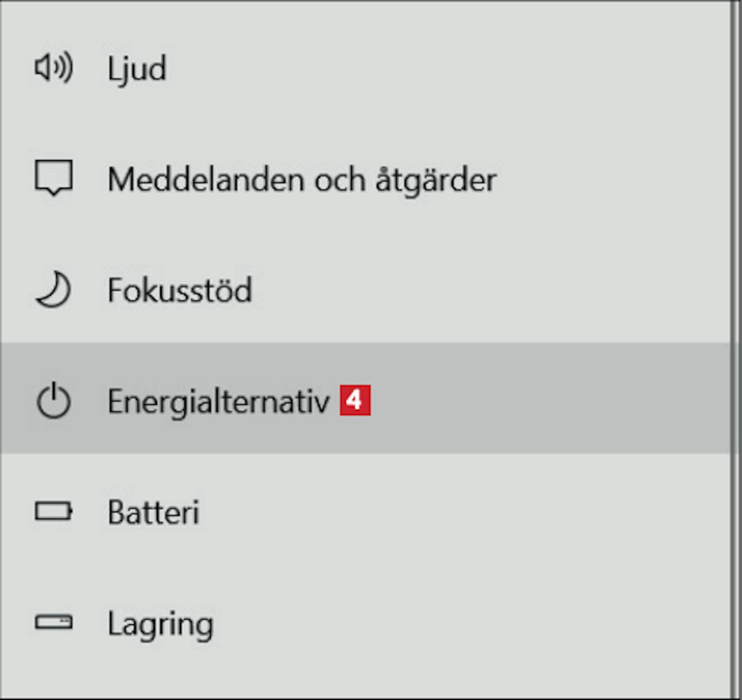742x700 pixels.
Task: Navigate to Lagring settings
Action: pyautogui.click(x=160, y=624)
